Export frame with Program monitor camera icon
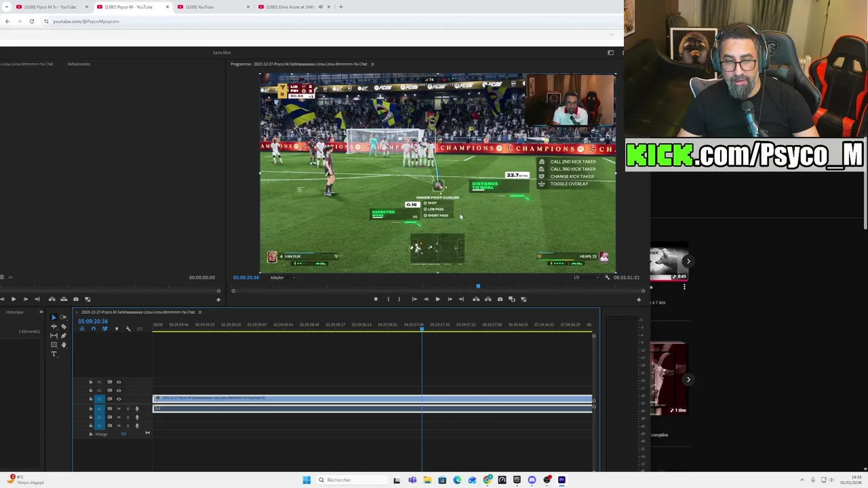Viewport: 868px width, 488px height. [x=500, y=299]
